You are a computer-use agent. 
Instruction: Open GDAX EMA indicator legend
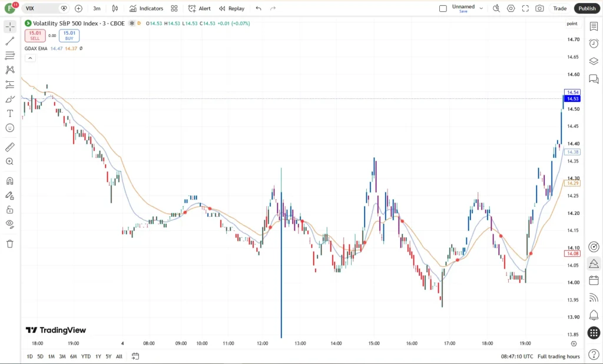pos(36,48)
